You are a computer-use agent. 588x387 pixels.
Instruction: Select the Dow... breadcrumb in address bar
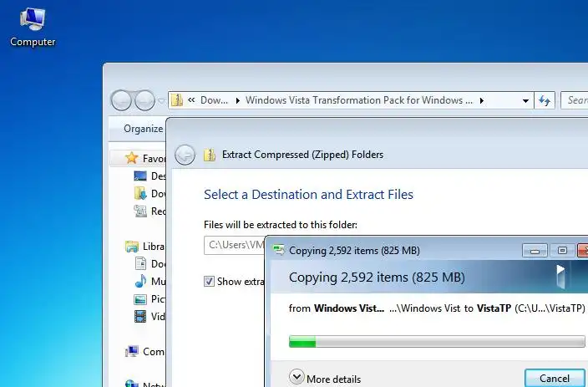[214, 100]
